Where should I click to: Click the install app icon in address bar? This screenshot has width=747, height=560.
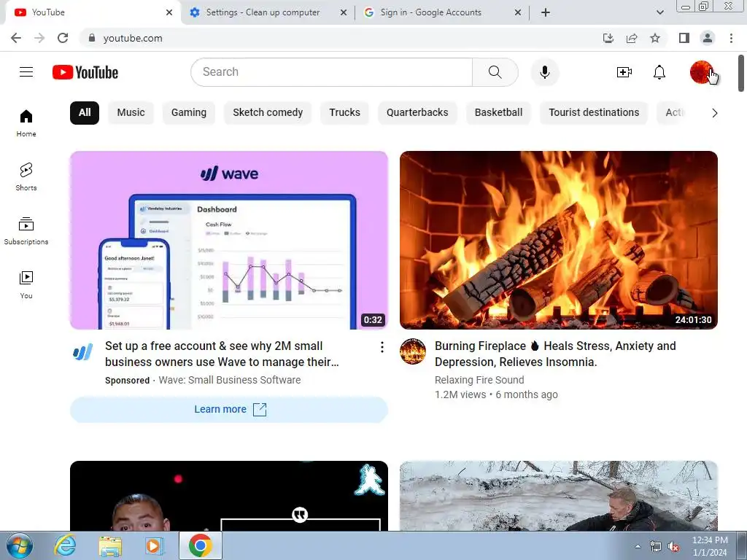click(x=608, y=38)
